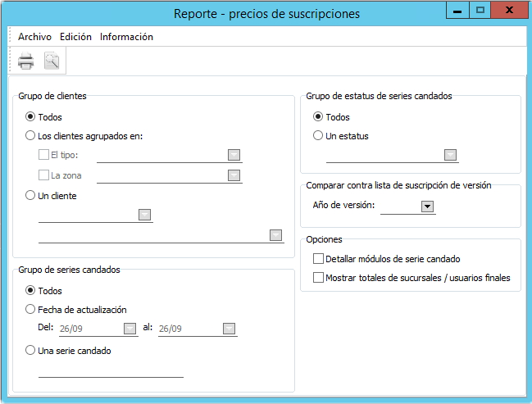Select the "Un cliente" radio option
Image resolution: width=532 pixels, height=404 pixels.
(x=31, y=196)
